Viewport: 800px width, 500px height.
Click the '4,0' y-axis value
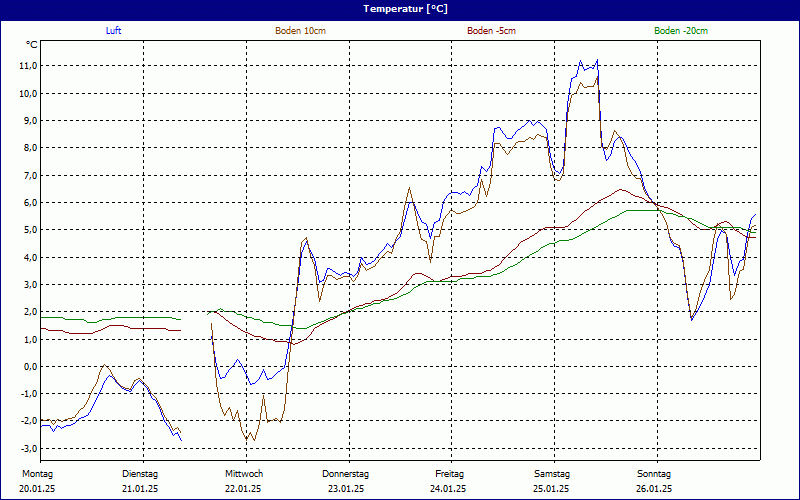coord(30,257)
